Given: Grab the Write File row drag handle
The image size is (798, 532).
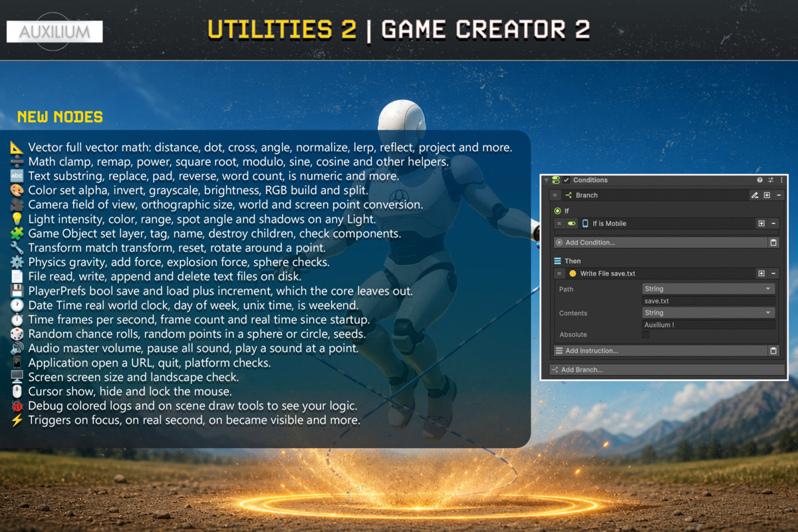Looking at the screenshot, I should pyautogui.click(x=559, y=273).
